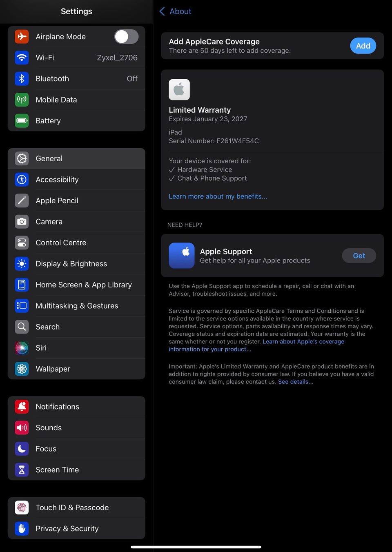392x552 pixels.
Task: Tap the Wallpaper flower icon
Action: 22,369
